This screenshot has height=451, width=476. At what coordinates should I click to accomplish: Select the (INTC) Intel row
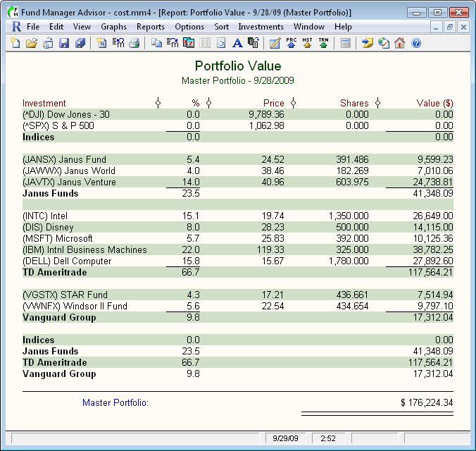click(238, 216)
